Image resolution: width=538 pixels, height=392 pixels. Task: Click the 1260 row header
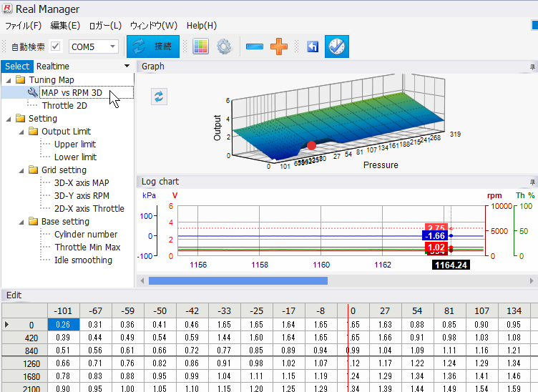point(25,363)
